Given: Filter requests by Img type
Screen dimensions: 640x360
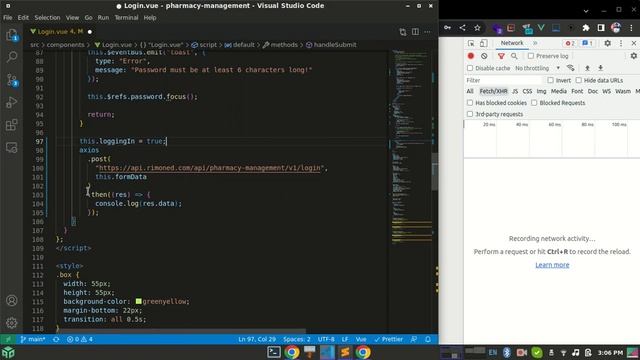Looking at the screenshot, I should [542, 91].
